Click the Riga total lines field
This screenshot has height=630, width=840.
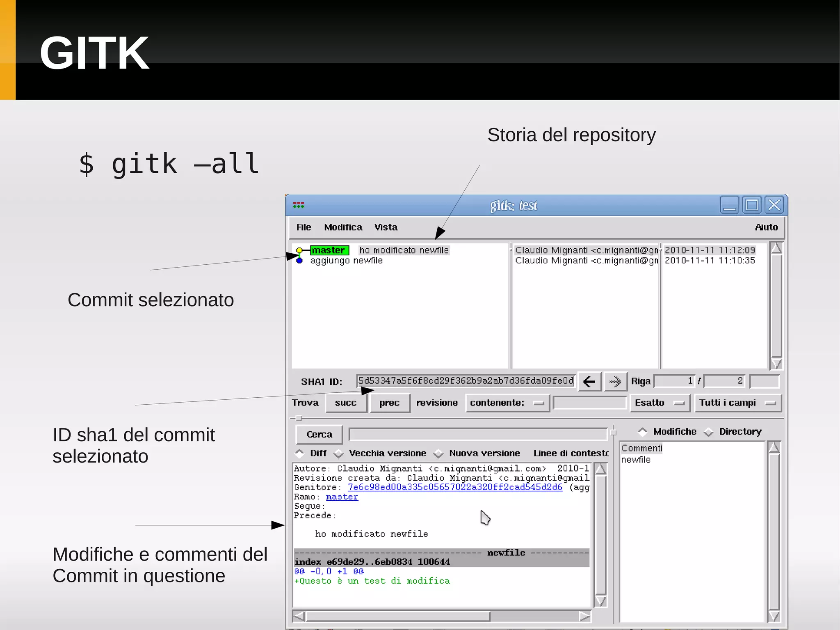click(725, 381)
